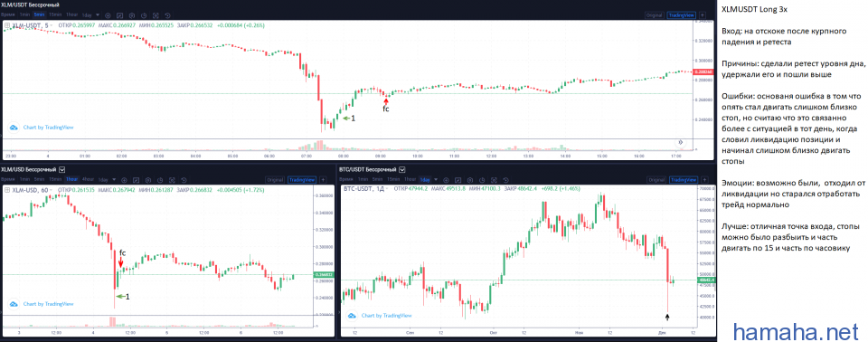Open chart settings icon in BTC/USDT chart
Image resolution: width=868 pixels, height=342 pixels.
click(x=470, y=180)
